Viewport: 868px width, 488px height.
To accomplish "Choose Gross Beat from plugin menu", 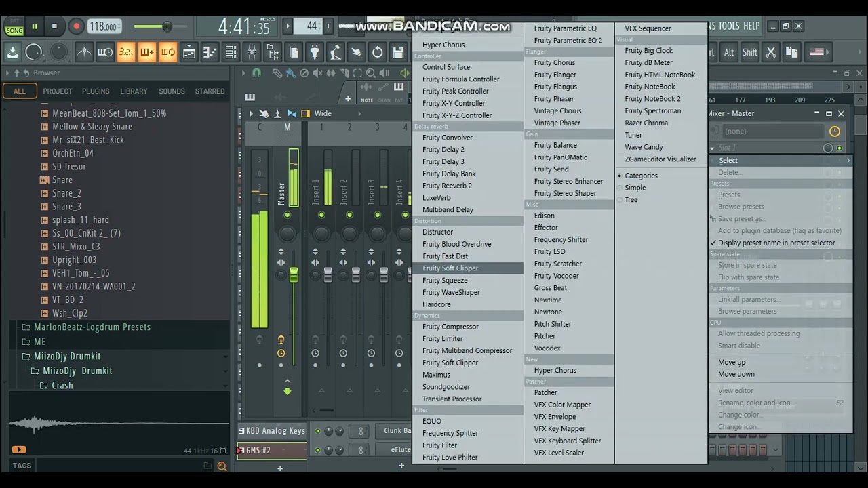I will click(551, 288).
